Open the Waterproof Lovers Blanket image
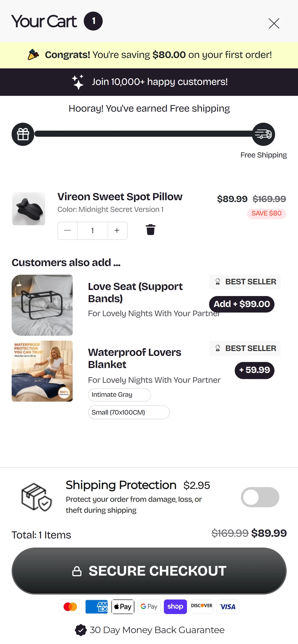The height and width of the screenshot is (644, 298). click(42, 371)
